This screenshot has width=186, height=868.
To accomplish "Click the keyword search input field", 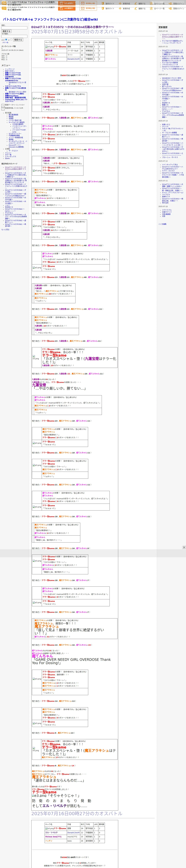I will 14,28.
